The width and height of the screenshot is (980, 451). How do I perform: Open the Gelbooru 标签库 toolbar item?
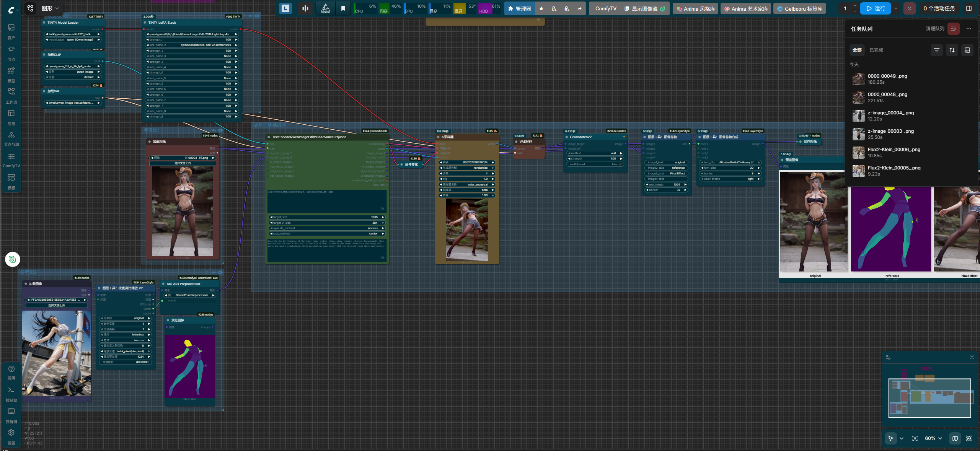tap(800, 8)
